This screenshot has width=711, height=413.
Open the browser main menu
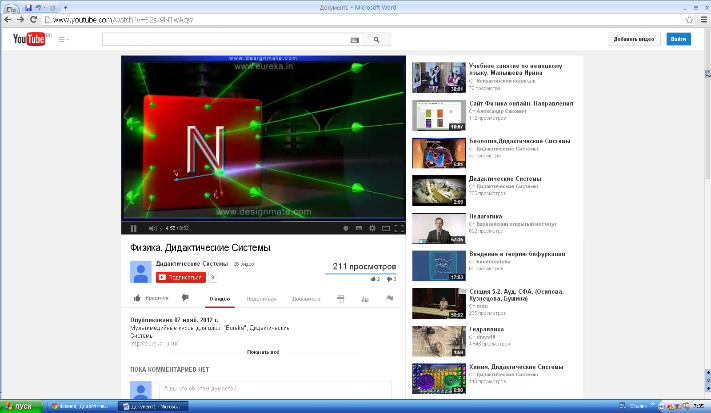(x=704, y=19)
